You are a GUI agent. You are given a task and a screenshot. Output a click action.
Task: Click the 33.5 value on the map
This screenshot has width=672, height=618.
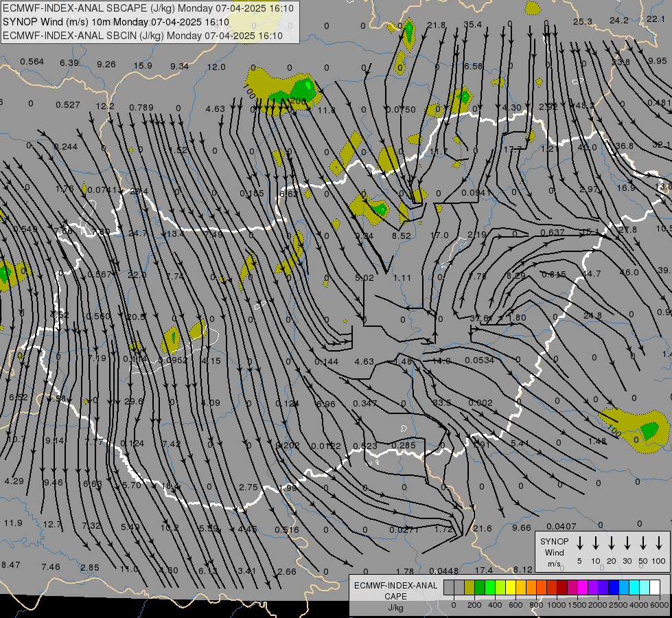coord(442,402)
